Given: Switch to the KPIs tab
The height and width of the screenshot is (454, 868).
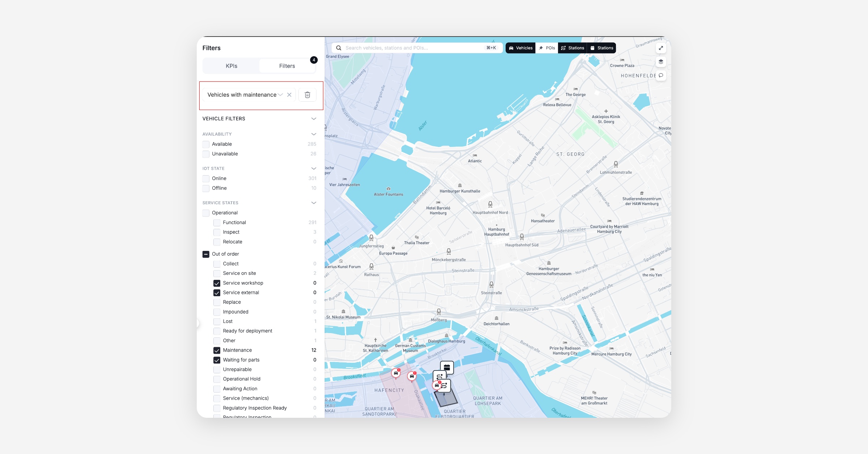Looking at the screenshot, I should coord(231,66).
